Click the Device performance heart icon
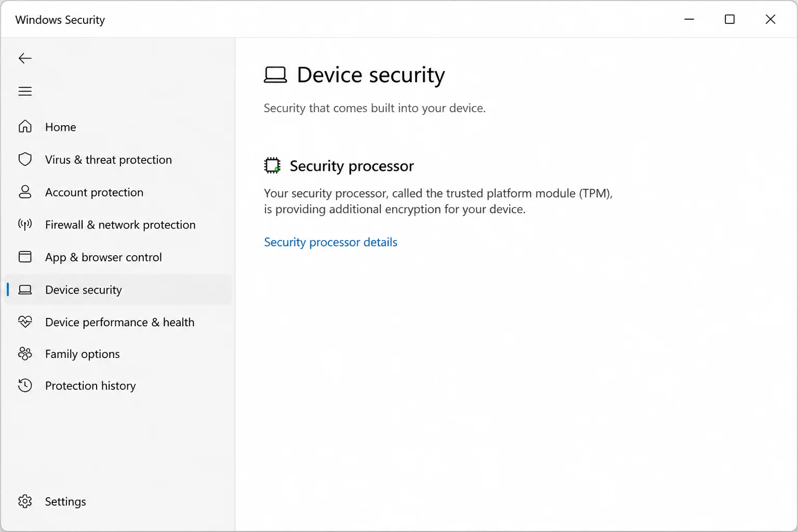Image resolution: width=798 pixels, height=532 pixels. tap(25, 322)
